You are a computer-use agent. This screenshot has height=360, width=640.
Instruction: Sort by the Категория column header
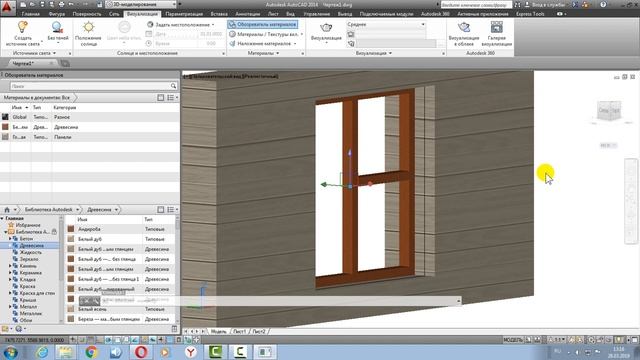(x=64, y=107)
